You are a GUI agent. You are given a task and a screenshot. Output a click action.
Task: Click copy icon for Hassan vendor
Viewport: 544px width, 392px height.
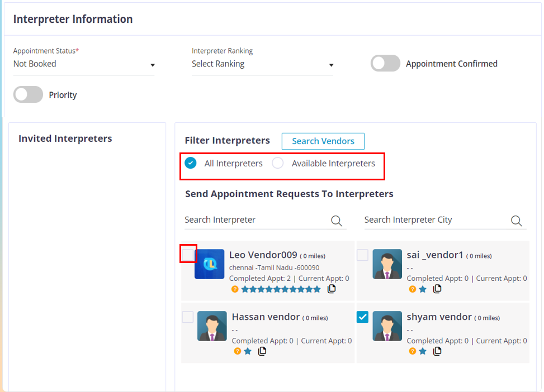pos(262,351)
